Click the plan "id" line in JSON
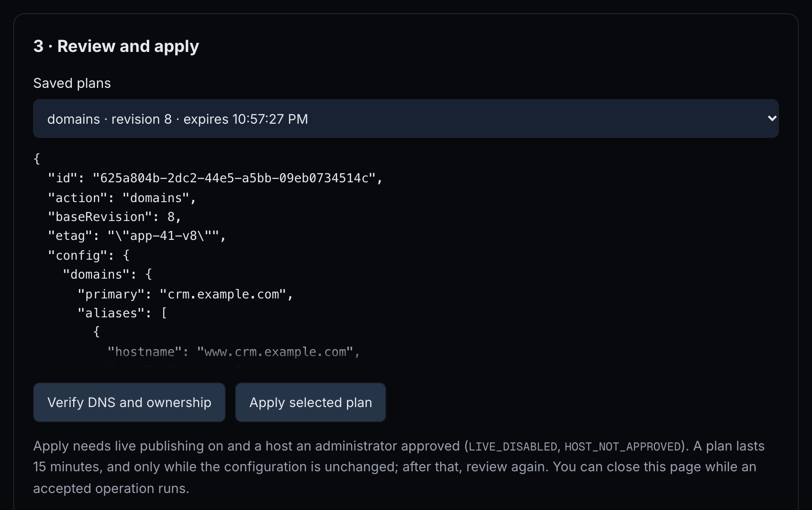Screen dimensions: 812x510 [x=215, y=178]
